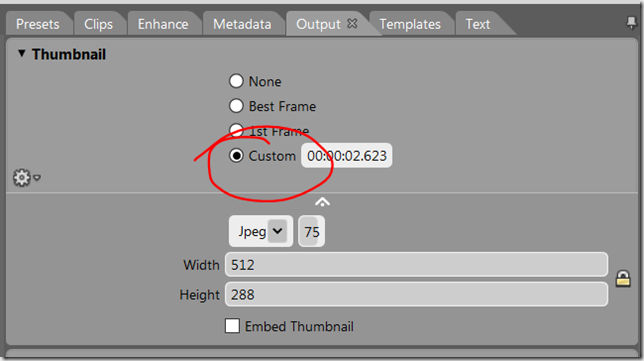Open the Templates tab
Screen dimensions: 644x361
point(410,24)
